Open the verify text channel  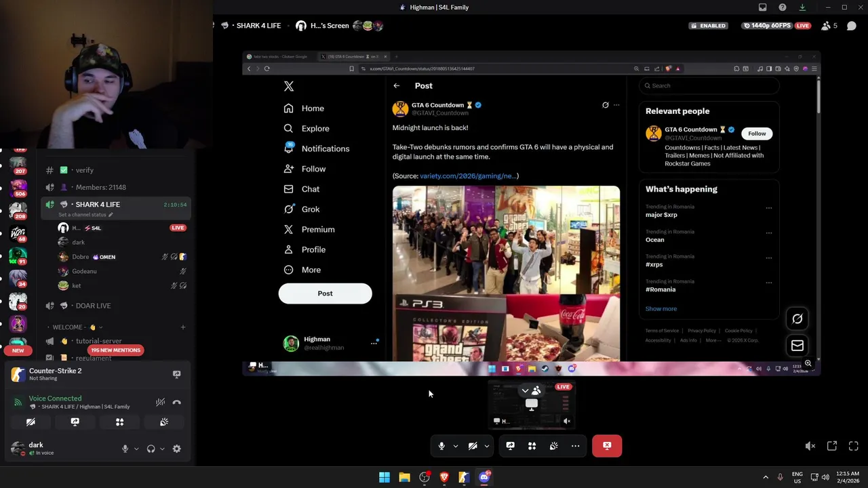pos(115,170)
